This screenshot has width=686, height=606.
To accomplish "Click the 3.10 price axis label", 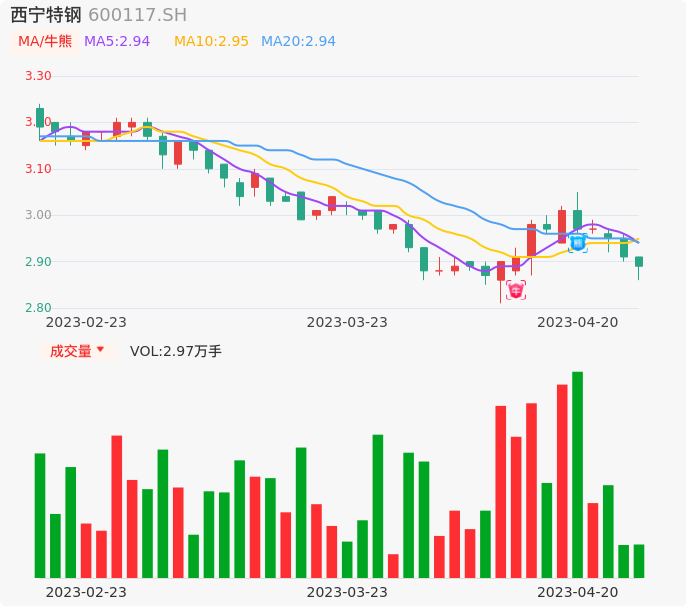I will (38, 168).
